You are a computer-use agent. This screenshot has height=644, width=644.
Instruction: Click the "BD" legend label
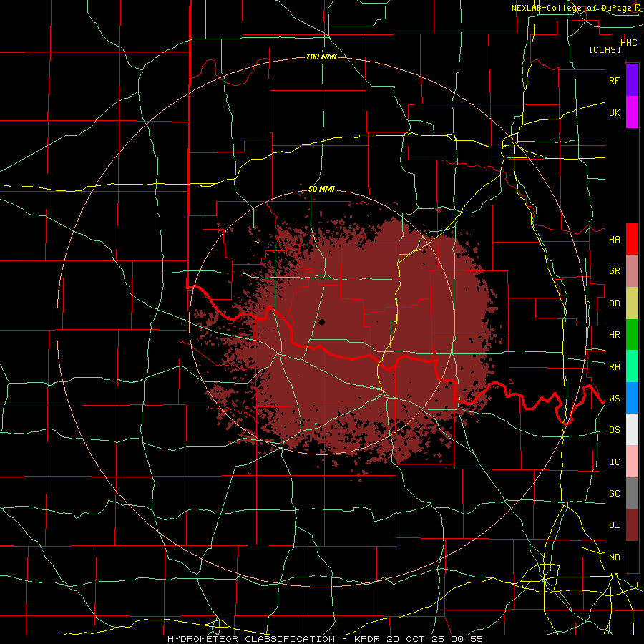pyautogui.click(x=614, y=303)
